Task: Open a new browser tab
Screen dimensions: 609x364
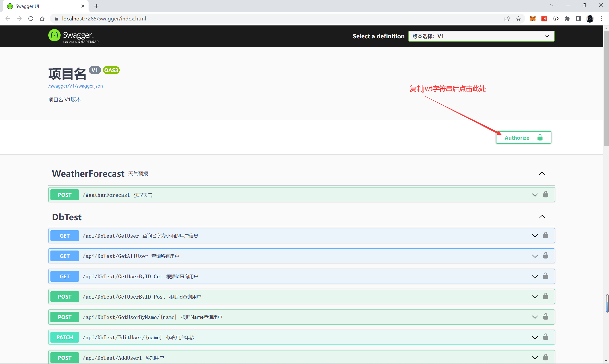Action: 96,6
